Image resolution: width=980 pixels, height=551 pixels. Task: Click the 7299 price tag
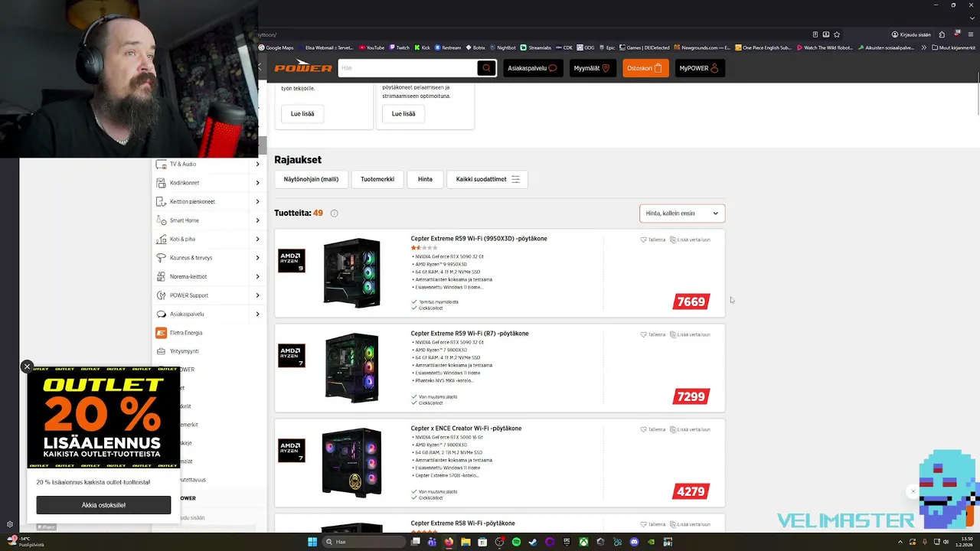pos(691,396)
